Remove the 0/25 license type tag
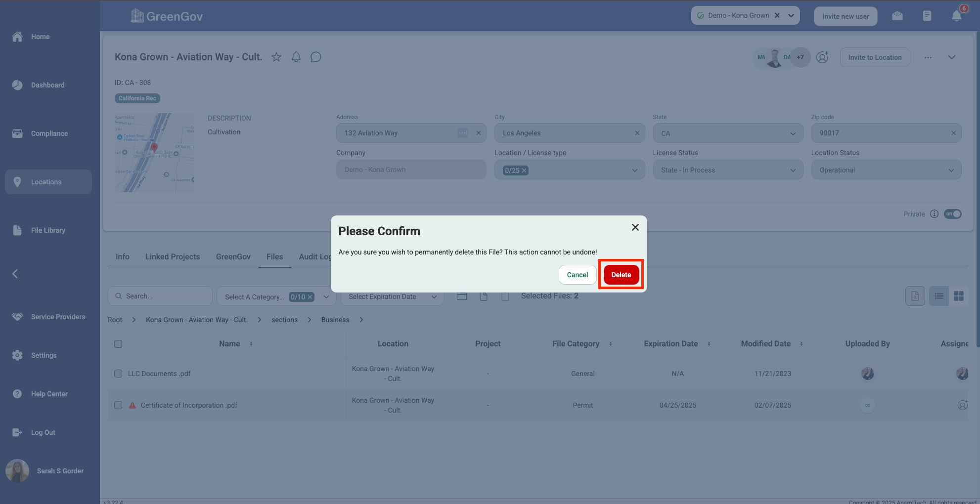 pyautogui.click(x=524, y=170)
